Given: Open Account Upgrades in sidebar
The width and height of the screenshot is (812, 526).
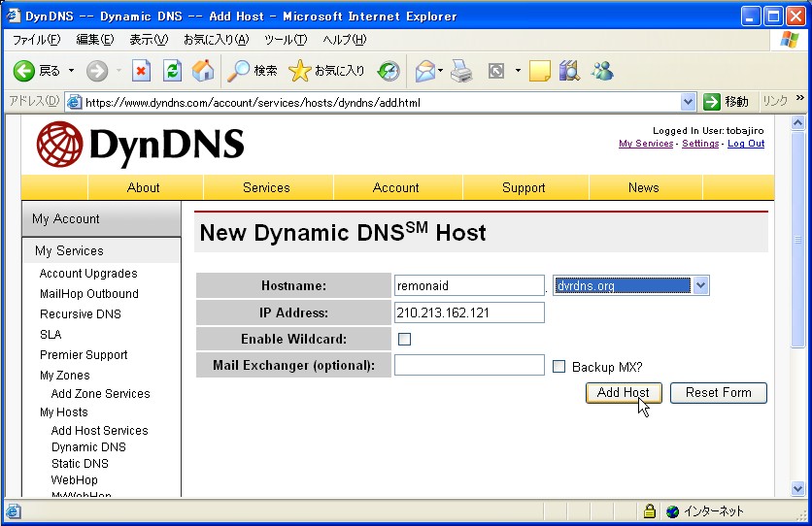Looking at the screenshot, I should coord(88,274).
